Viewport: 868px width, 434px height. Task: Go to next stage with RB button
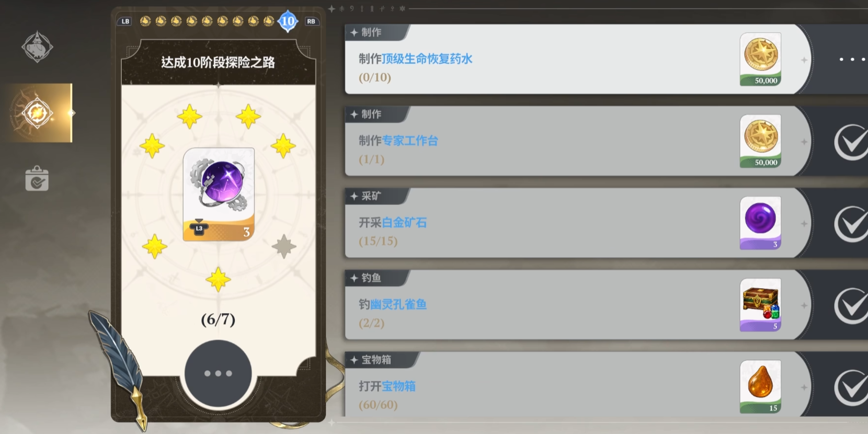(x=311, y=21)
